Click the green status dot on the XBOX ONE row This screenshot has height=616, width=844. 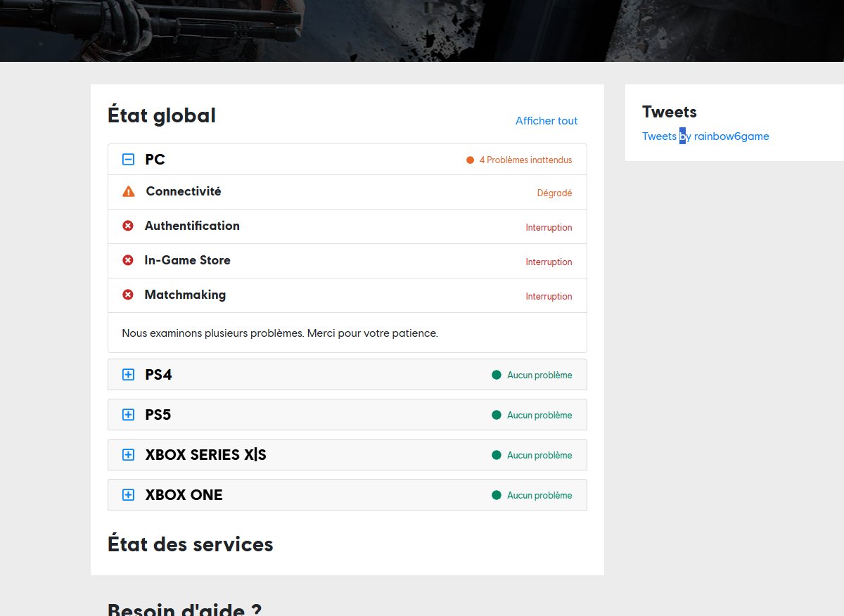496,495
